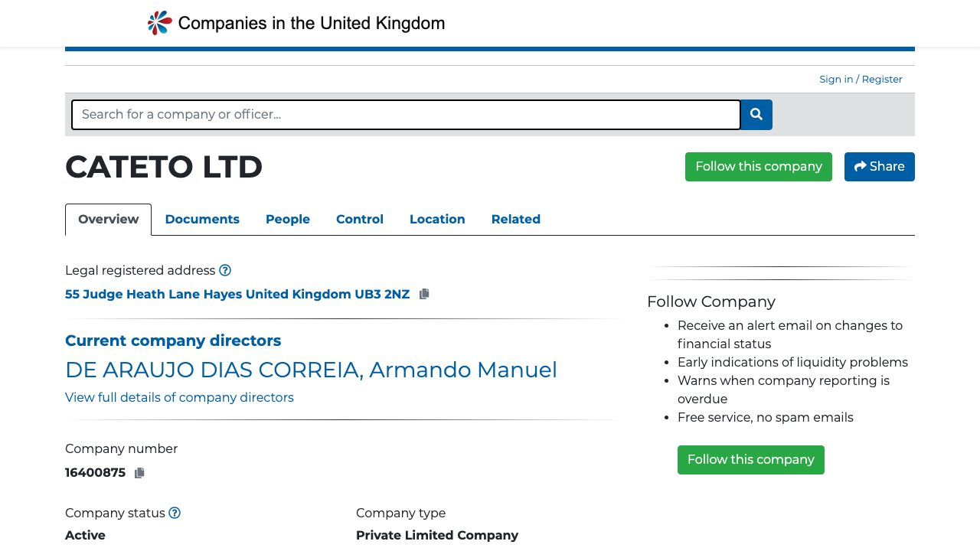Viewport: 980px width, 551px height.
Task: Click the share arrow icon on Share button
Action: click(x=860, y=166)
